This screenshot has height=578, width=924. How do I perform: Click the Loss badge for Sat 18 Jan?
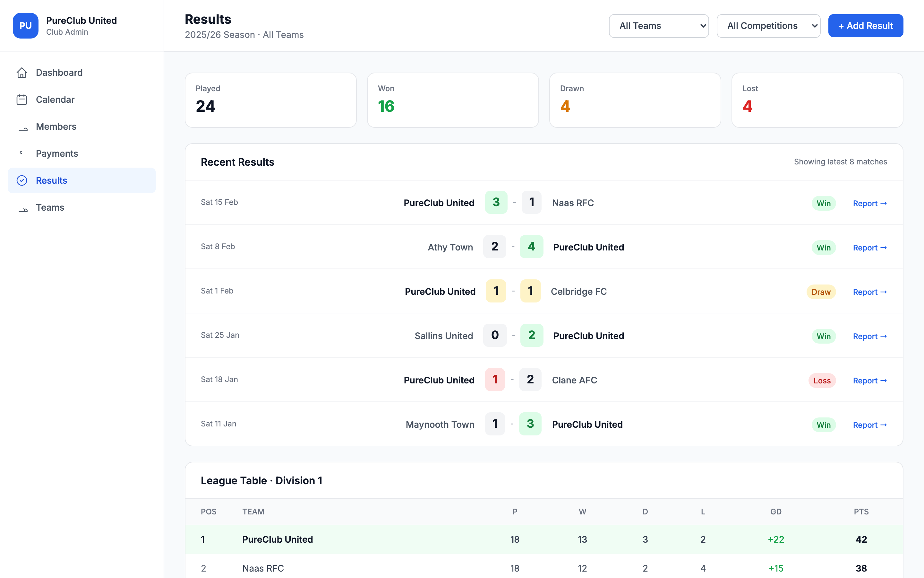click(822, 381)
